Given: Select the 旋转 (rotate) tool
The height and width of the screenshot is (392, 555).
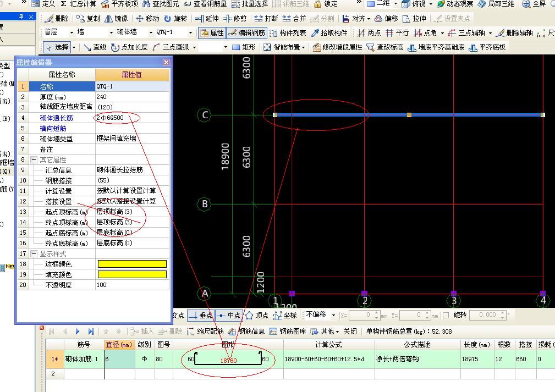Looking at the screenshot, I should pyautogui.click(x=175, y=18).
